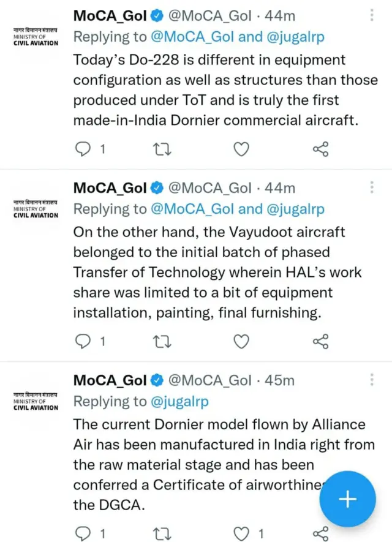Click the compose plus button
392x542 pixels.
tap(347, 499)
